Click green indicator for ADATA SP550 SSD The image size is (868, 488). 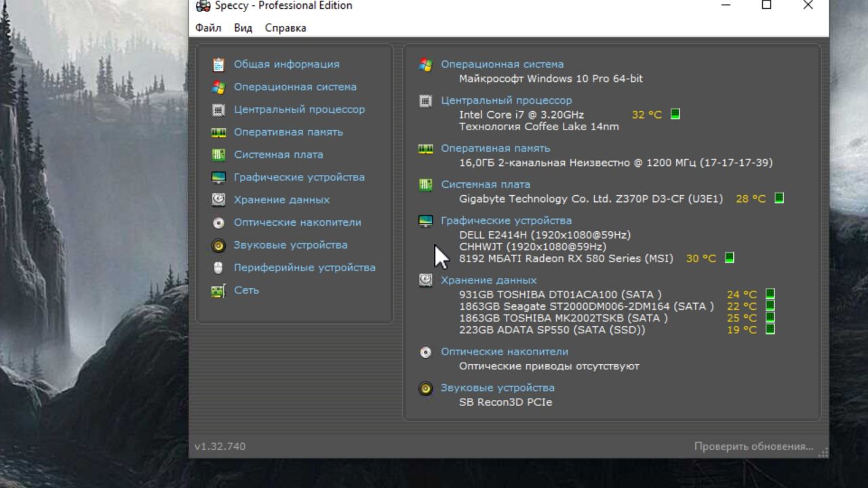[x=770, y=329]
